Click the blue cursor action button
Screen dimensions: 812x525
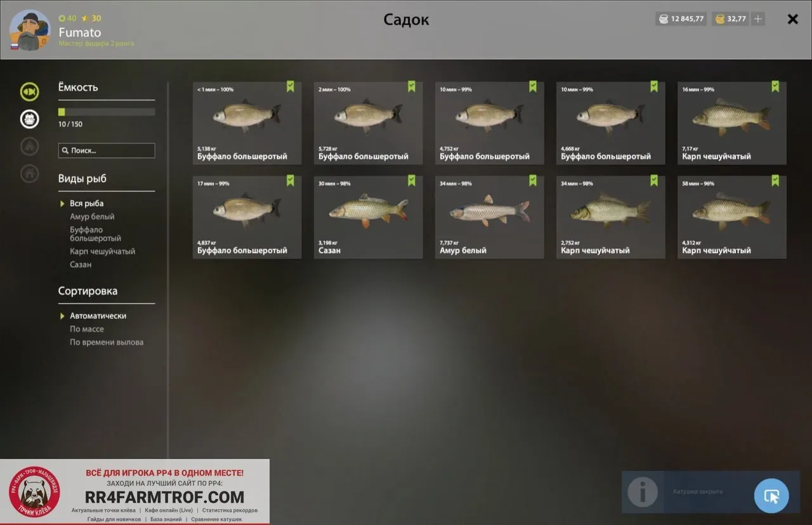coord(771,496)
